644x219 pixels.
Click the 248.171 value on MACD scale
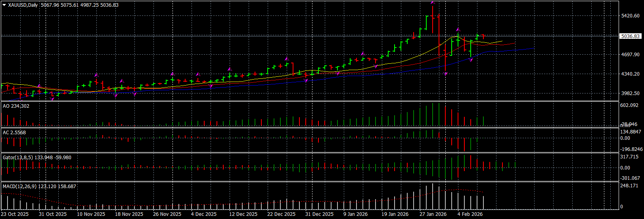coord(630,186)
